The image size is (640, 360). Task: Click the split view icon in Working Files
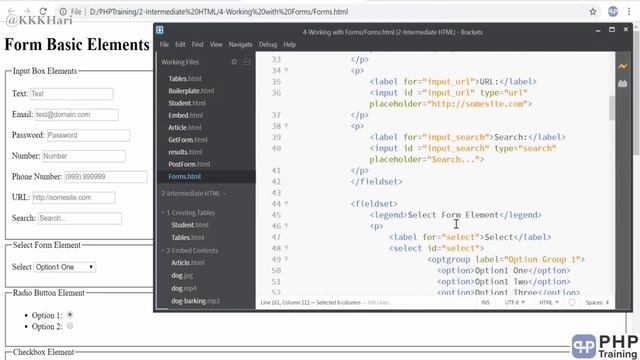pyautogui.click(x=247, y=62)
